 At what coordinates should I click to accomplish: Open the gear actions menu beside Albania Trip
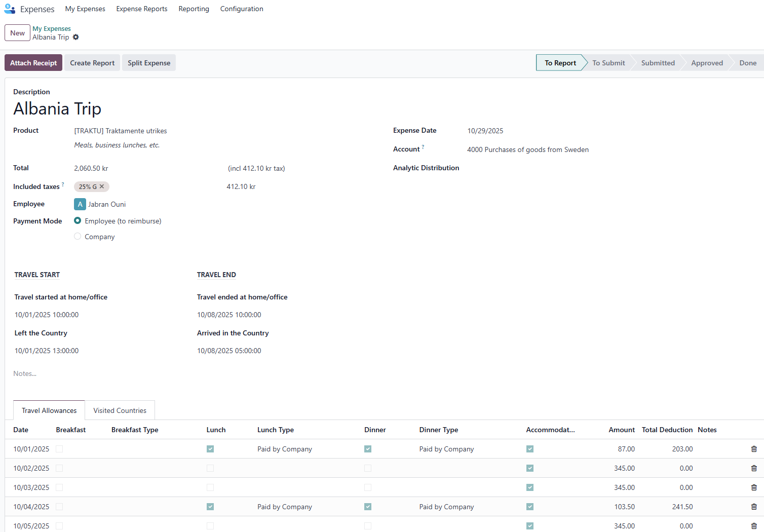(76, 37)
